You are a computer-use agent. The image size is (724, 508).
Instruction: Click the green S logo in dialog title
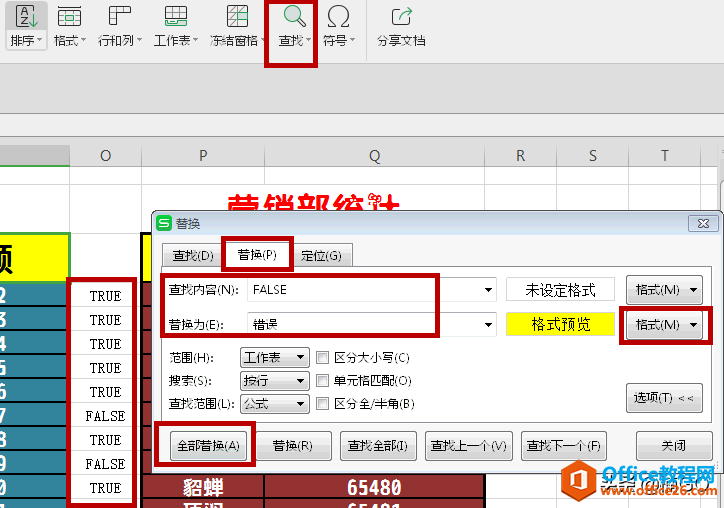click(x=163, y=223)
